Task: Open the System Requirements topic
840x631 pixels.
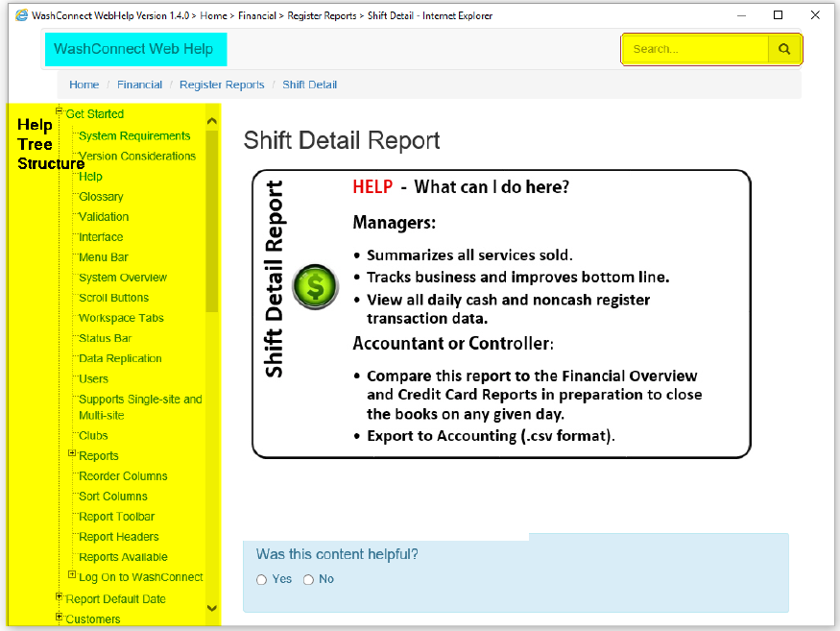Action: pyautogui.click(x=134, y=136)
